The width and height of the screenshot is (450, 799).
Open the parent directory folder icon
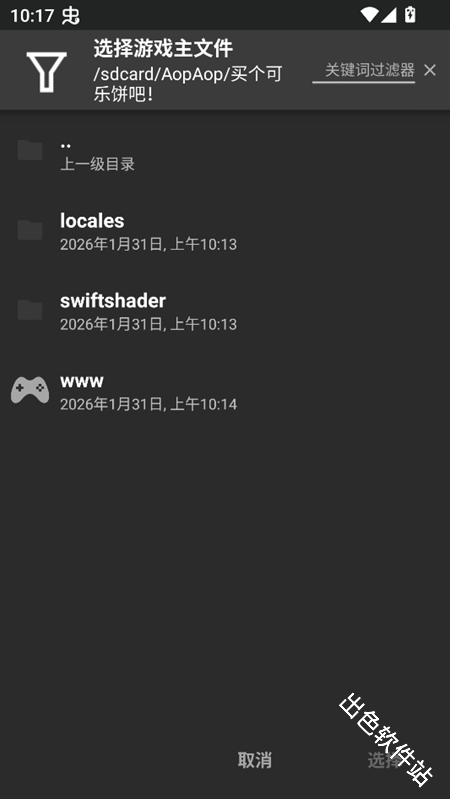[x=30, y=150]
